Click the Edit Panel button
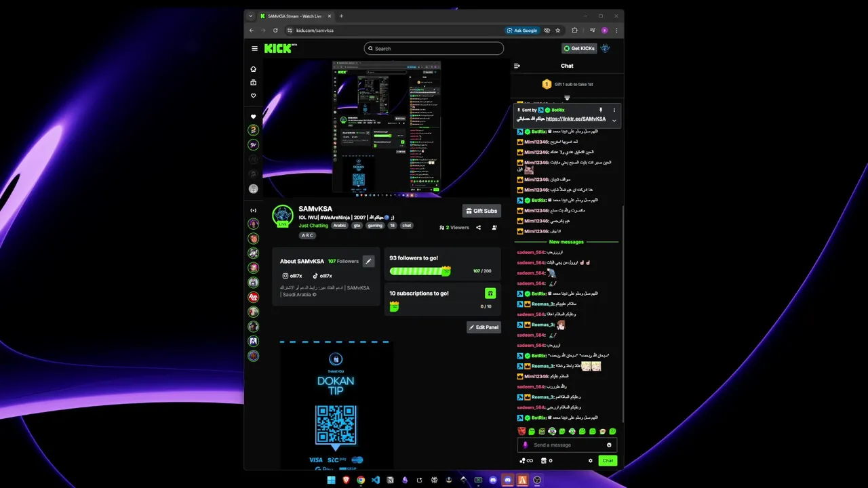 tap(484, 327)
